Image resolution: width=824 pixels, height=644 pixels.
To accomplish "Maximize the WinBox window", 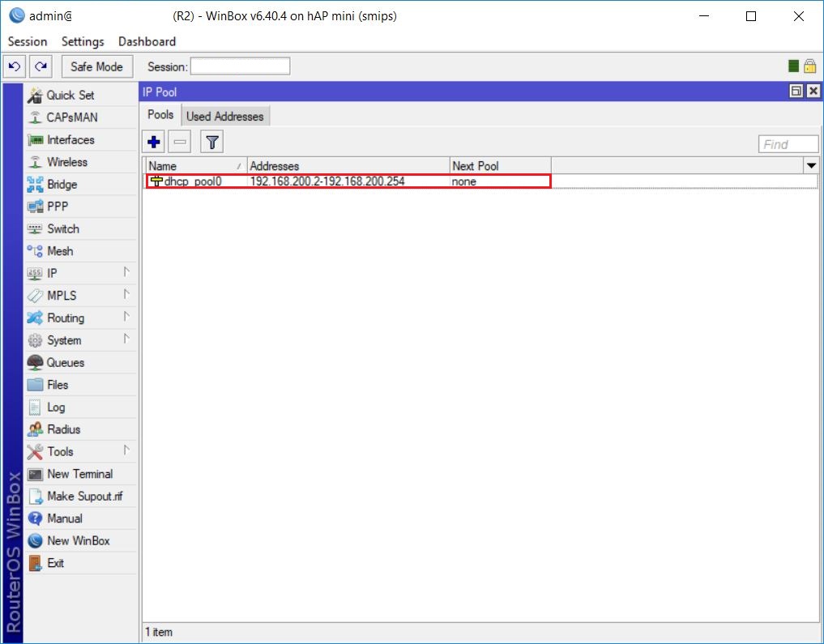I will click(751, 16).
